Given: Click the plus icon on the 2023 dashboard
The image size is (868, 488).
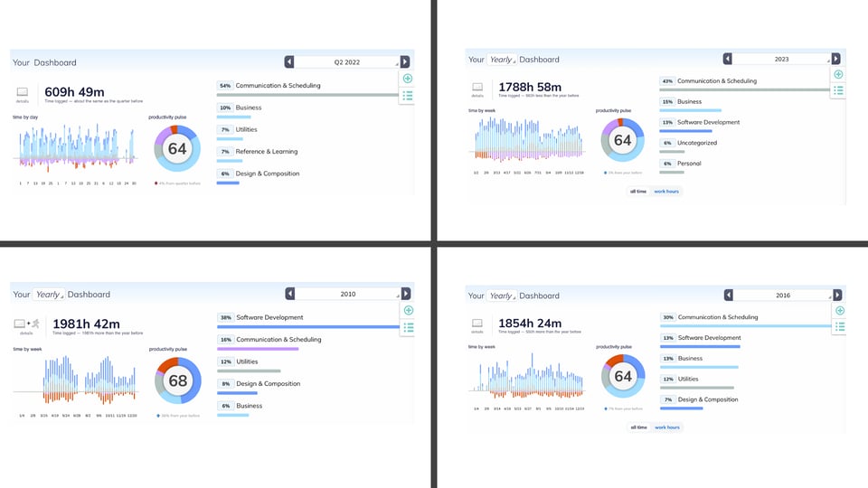Looking at the screenshot, I should click(838, 75).
